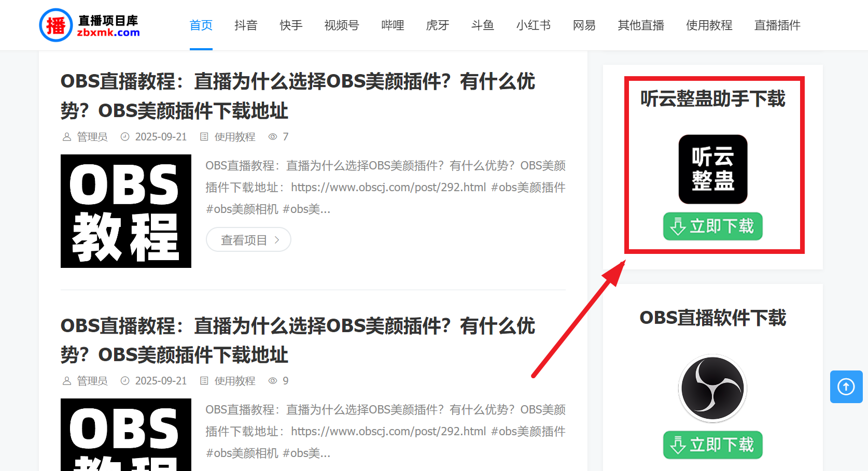Click the 查看项目 button
The width and height of the screenshot is (868, 471).
pyautogui.click(x=248, y=239)
